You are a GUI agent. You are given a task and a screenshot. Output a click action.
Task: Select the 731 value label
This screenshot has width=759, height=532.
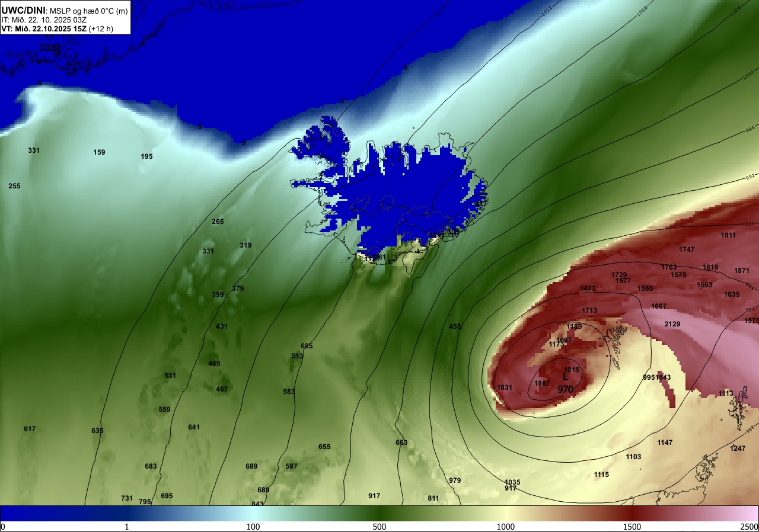click(127, 498)
